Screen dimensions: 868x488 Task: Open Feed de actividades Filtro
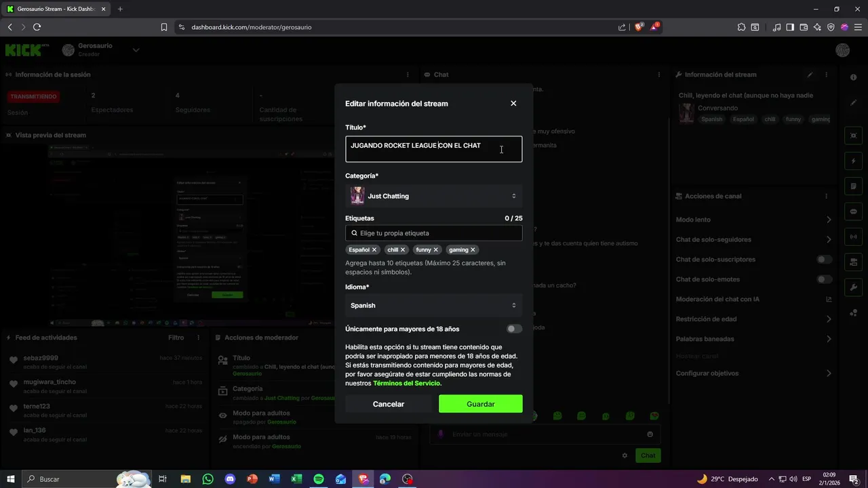tap(176, 338)
